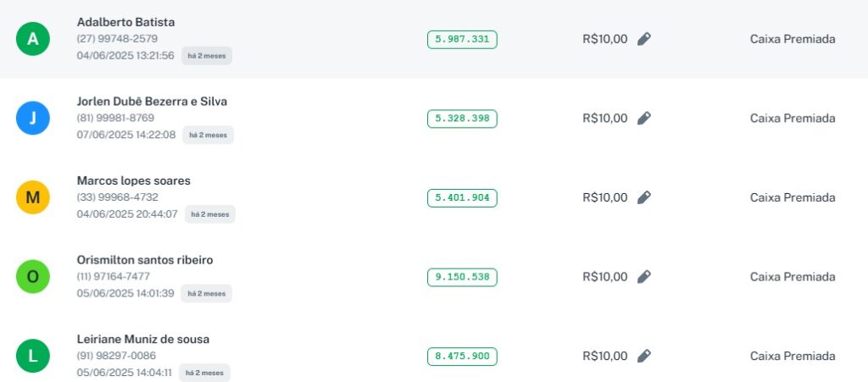Click the green 'L' avatar circle
The image size is (868, 382).
point(33,356)
